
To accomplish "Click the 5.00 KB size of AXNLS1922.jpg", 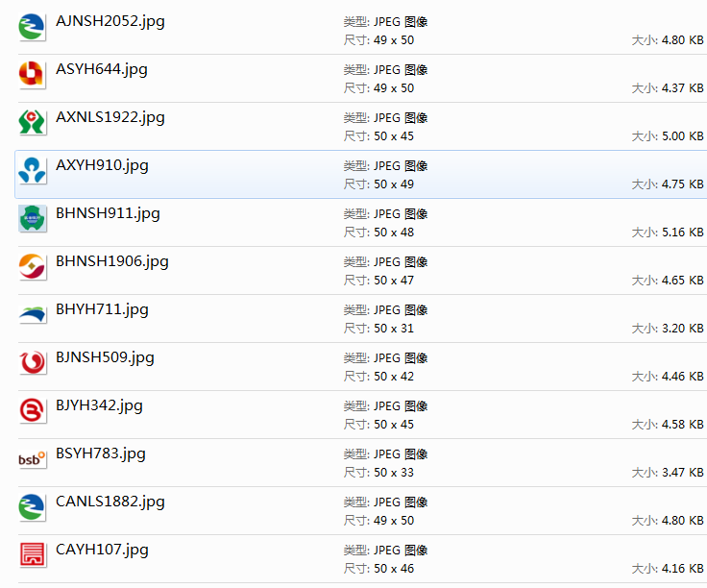I will coord(682,136).
